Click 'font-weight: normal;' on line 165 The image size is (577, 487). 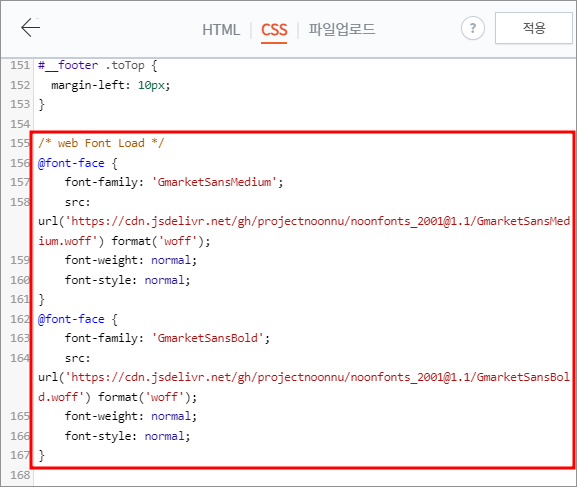coord(131,416)
